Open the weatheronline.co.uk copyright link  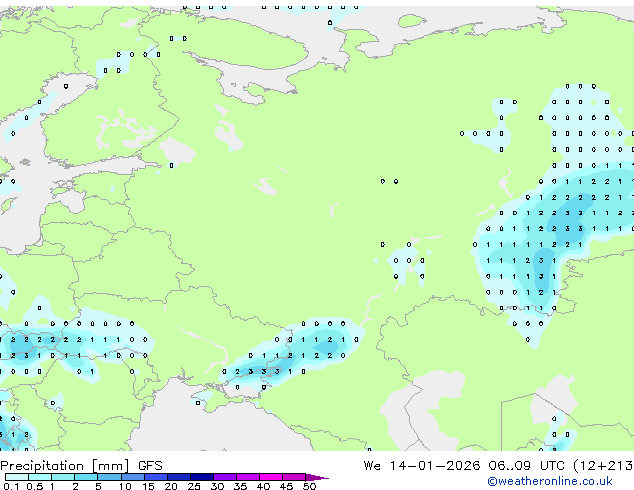[x=550, y=481]
